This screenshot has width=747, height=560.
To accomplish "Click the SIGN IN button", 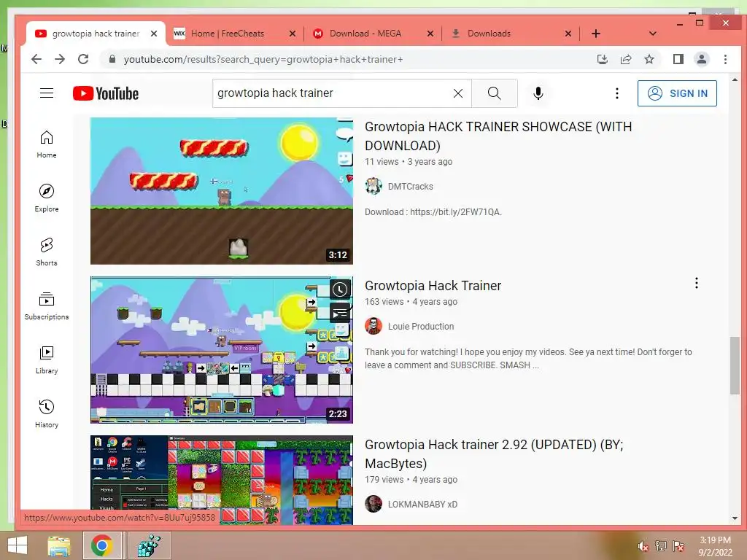I will 677,93.
